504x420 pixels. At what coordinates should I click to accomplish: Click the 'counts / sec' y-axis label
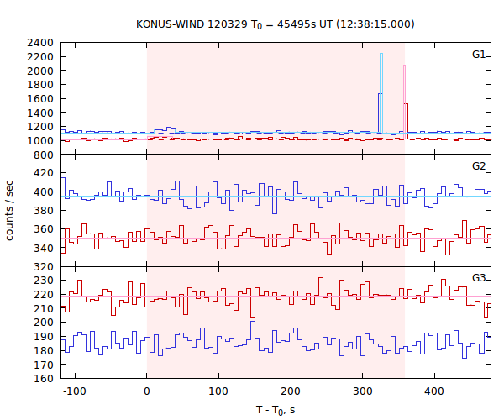pos(9,211)
